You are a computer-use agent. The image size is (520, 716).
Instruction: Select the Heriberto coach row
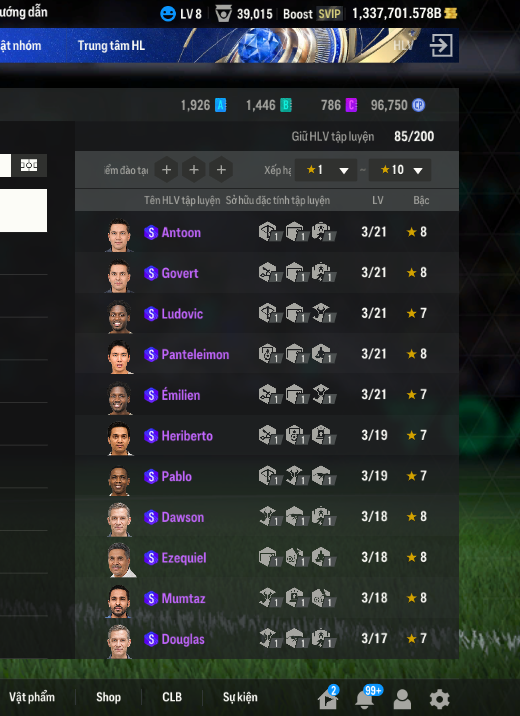coord(267,436)
